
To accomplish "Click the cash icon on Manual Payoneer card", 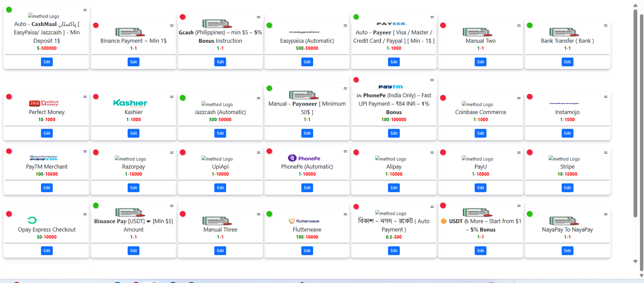I will pyautogui.click(x=304, y=95).
